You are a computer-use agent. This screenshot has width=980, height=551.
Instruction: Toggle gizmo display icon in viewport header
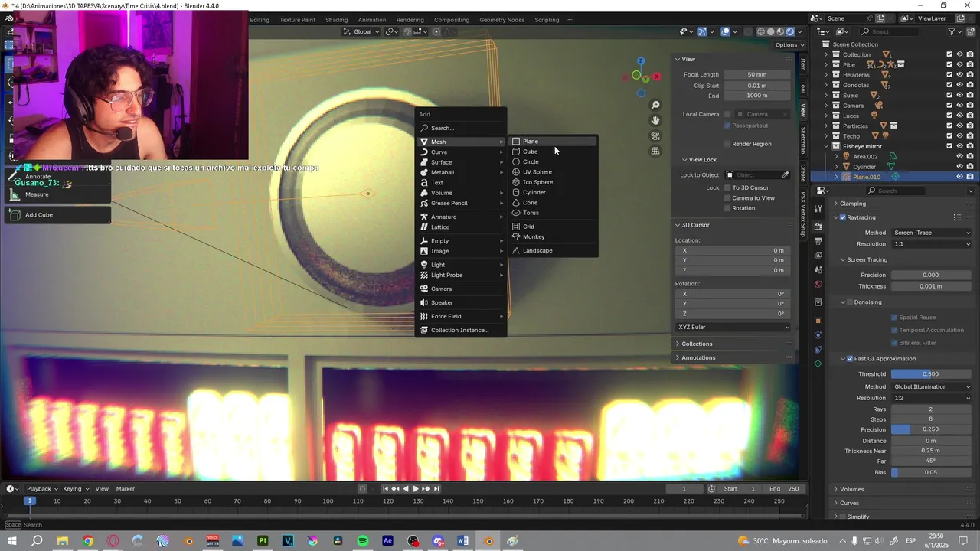702,31
